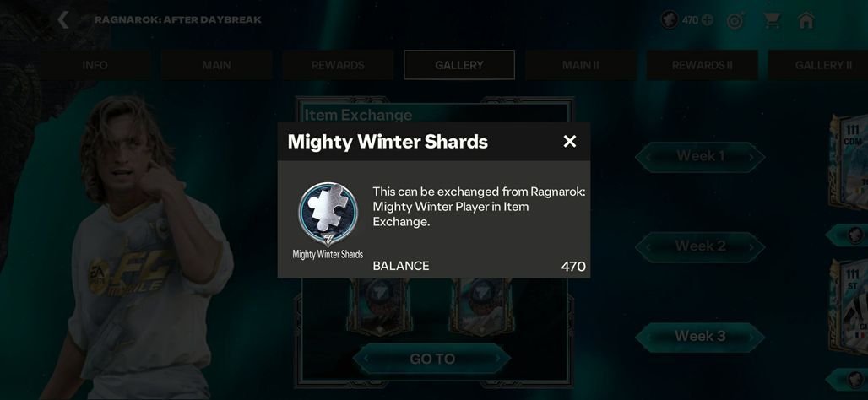Switch to the INFO tab
The width and height of the screenshot is (868, 400).
click(x=95, y=65)
